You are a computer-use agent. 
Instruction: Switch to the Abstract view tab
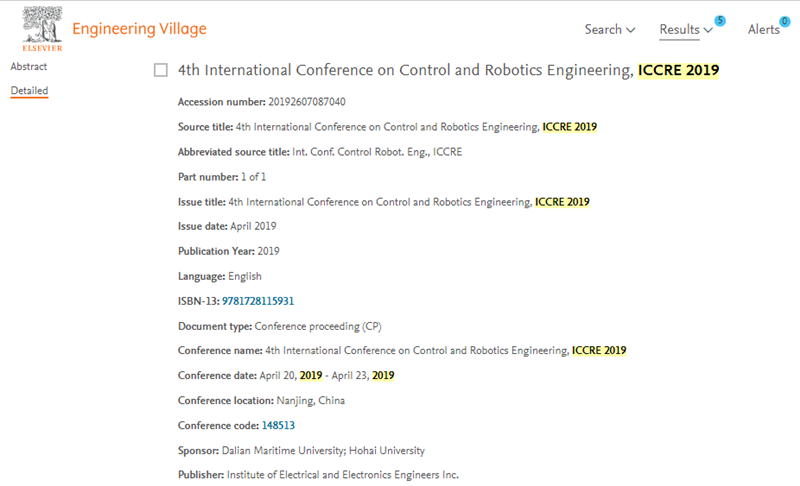coord(29,66)
